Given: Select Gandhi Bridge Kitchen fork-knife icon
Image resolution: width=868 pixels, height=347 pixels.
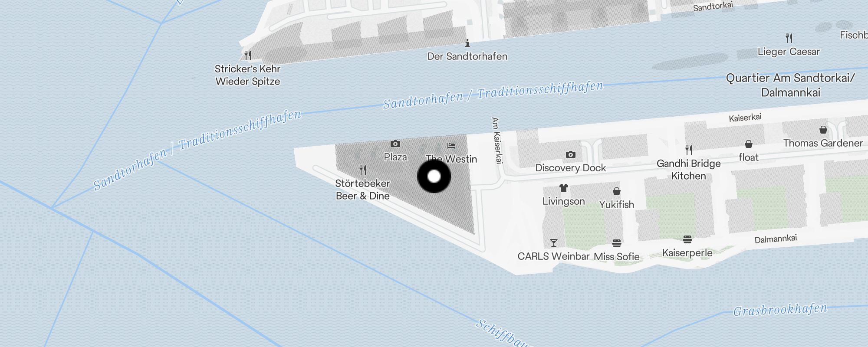Looking at the screenshot, I should pyautogui.click(x=689, y=150).
